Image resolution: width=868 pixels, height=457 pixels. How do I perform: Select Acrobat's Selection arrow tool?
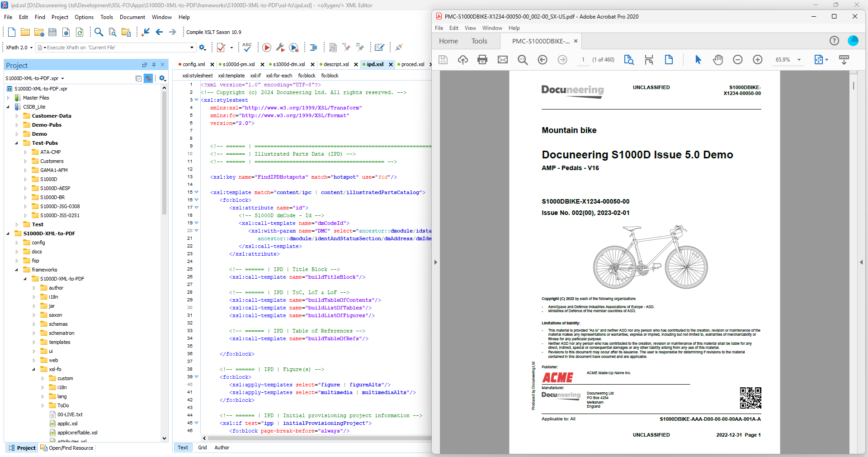tap(698, 60)
